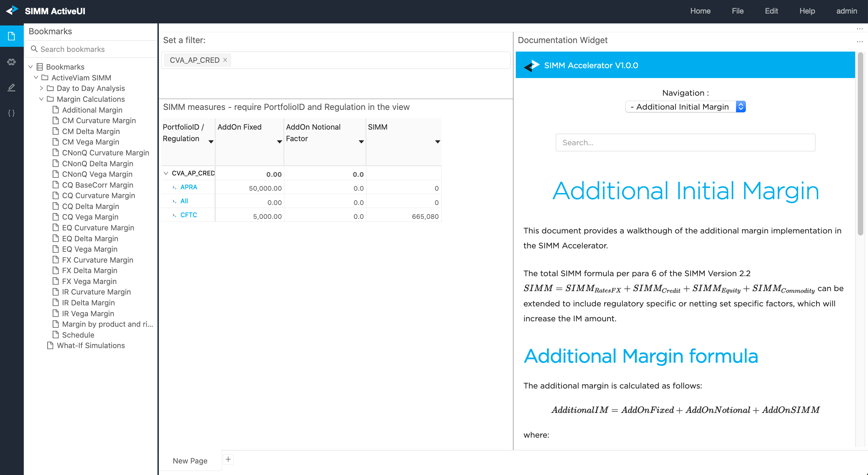This screenshot has height=475, width=868.
Task: Click inside the filter input box
Action: (336, 60)
